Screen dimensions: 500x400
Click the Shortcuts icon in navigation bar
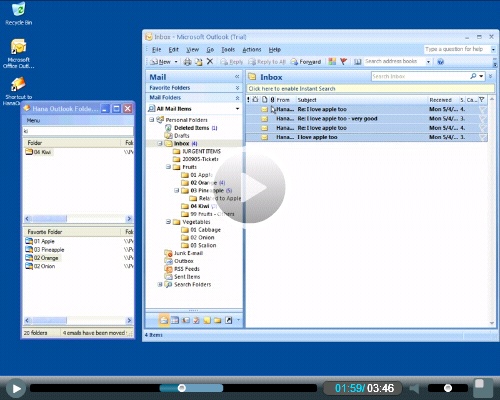click(228, 320)
